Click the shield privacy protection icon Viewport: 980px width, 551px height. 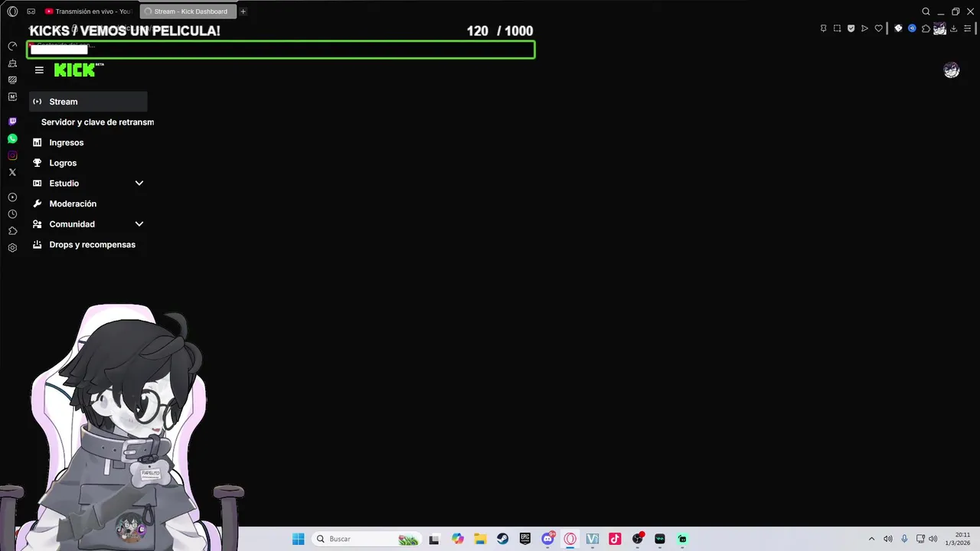pos(851,28)
